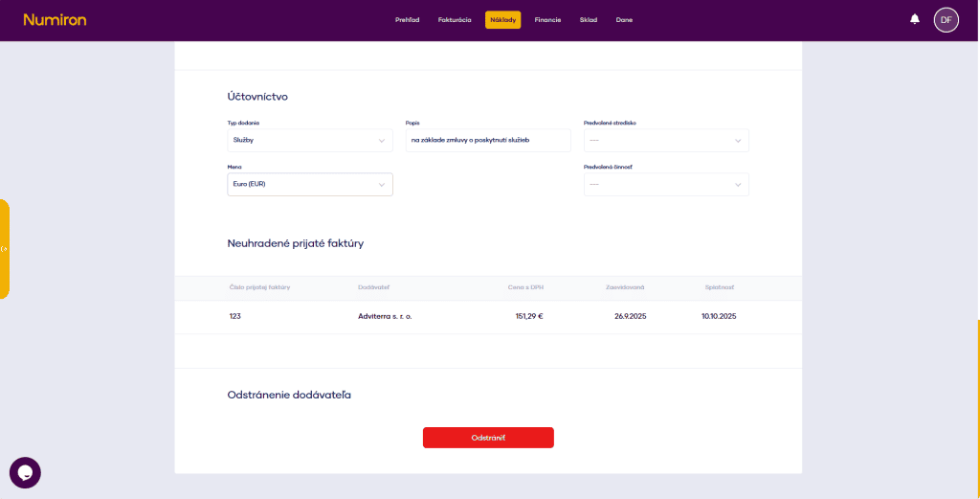
Task: Open the DF user avatar menu
Action: 946,19
